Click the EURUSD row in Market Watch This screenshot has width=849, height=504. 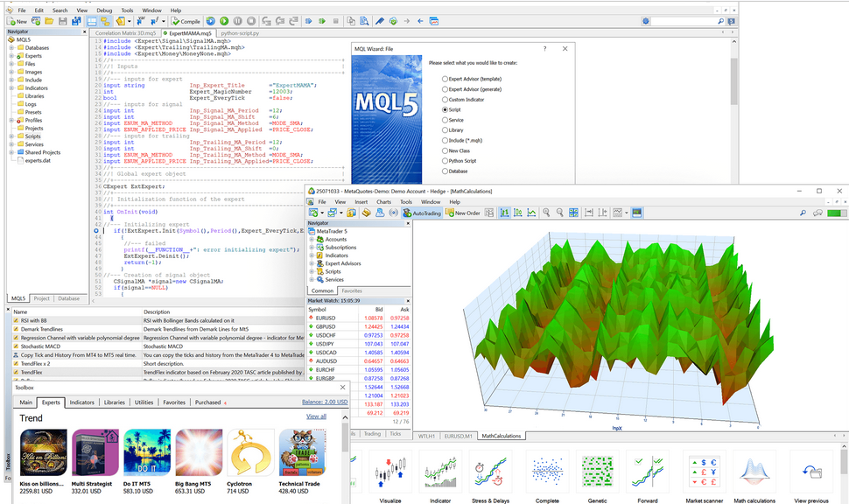click(359, 318)
